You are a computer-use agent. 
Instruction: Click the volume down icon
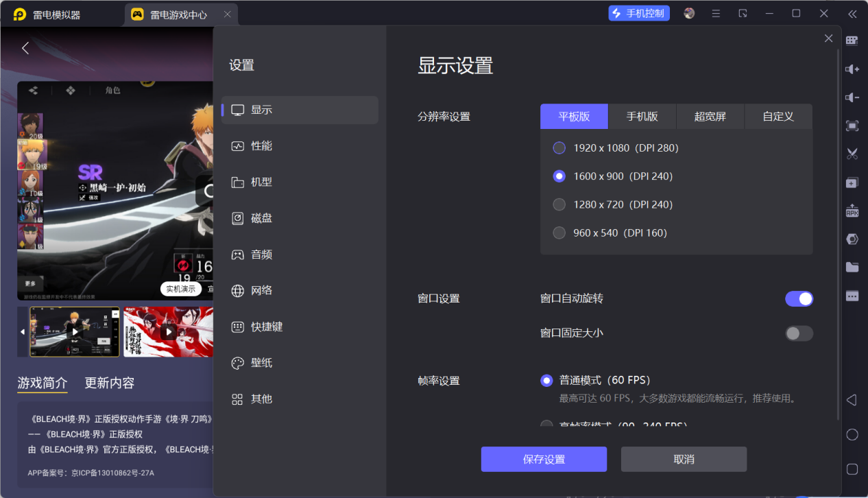pyautogui.click(x=852, y=98)
